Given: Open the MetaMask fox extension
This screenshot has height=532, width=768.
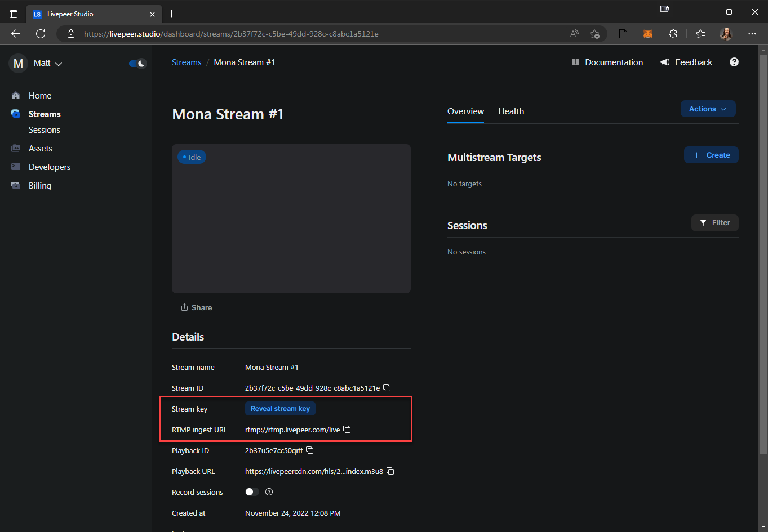Looking at the screenshot, I should pyautogui.click(x=648, y=34).
